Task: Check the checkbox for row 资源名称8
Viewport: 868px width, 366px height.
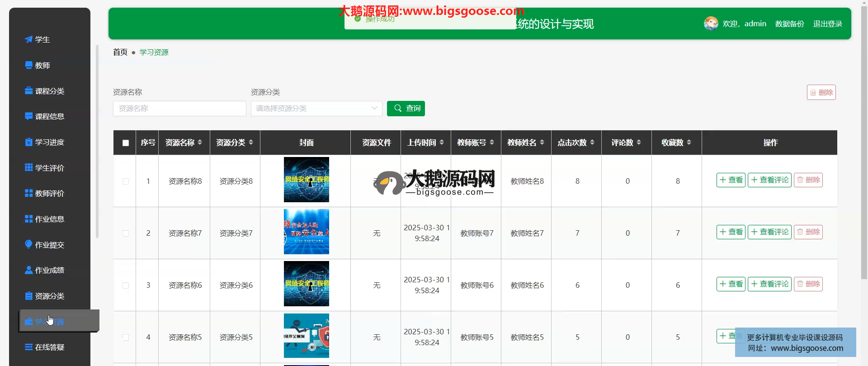Action: coord(126,181)
